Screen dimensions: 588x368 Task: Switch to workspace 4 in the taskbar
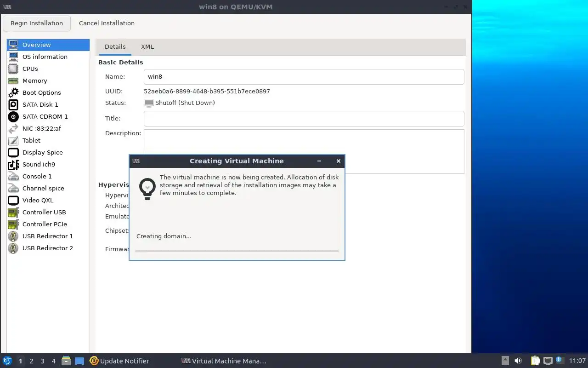53,361
